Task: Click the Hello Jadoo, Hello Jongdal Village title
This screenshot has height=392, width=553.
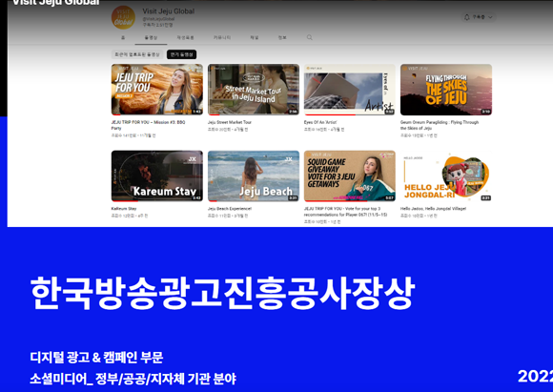Action: [x=433, y=209]
